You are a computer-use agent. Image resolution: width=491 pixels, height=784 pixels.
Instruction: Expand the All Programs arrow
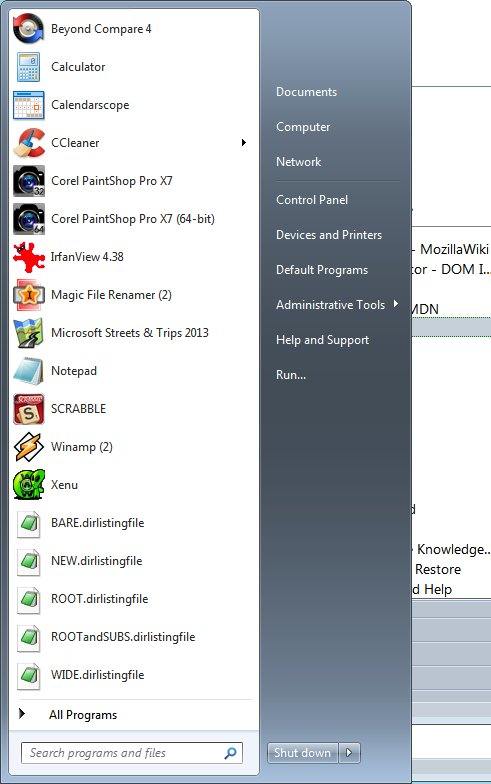22,714
